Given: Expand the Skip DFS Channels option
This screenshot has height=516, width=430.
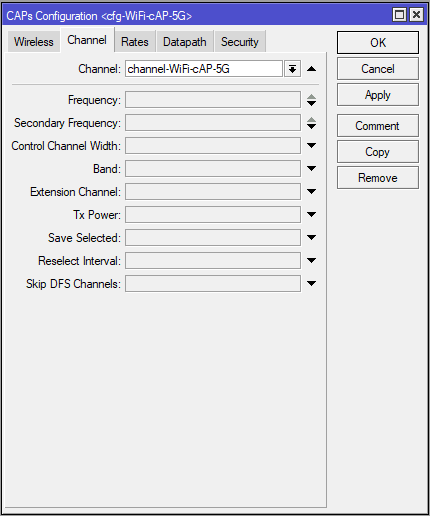Looking at the screenshot, I should [311, 284].
